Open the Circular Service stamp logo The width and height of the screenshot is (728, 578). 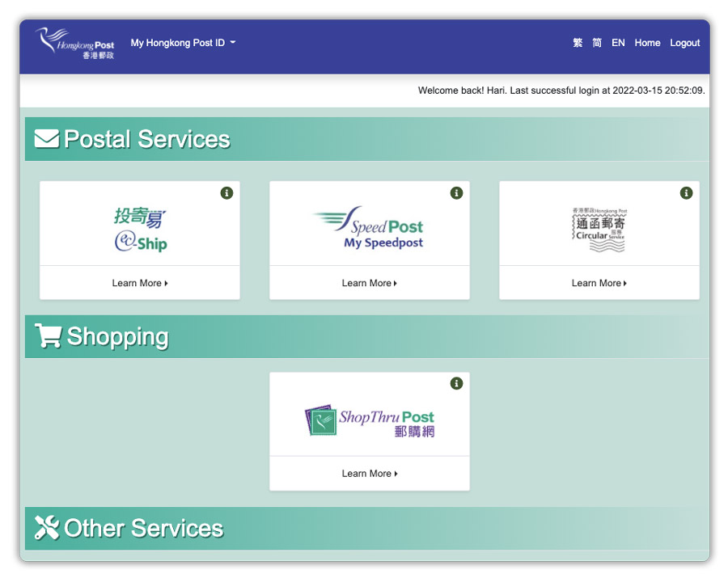coord(599,230)
